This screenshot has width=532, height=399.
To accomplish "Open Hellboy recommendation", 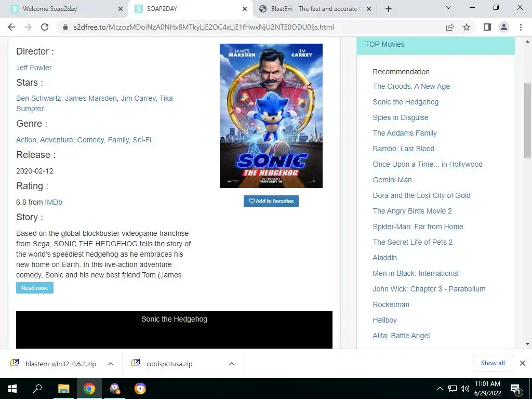I will (385, 320).
